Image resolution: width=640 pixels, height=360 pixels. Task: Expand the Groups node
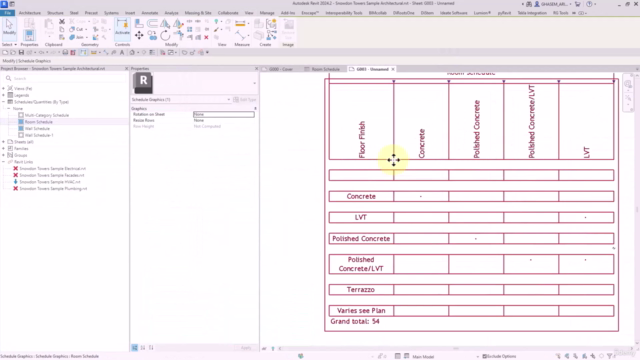4,155
